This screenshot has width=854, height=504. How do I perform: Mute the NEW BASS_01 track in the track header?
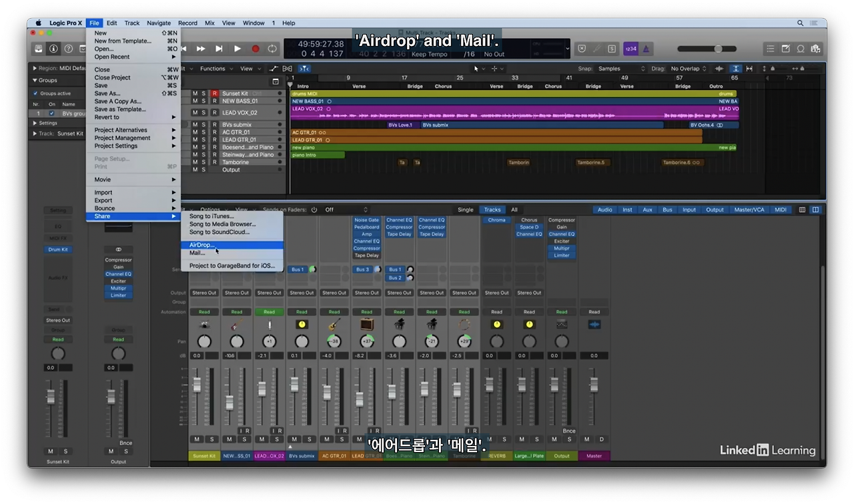pyautogui.click(x=195, y=101)
